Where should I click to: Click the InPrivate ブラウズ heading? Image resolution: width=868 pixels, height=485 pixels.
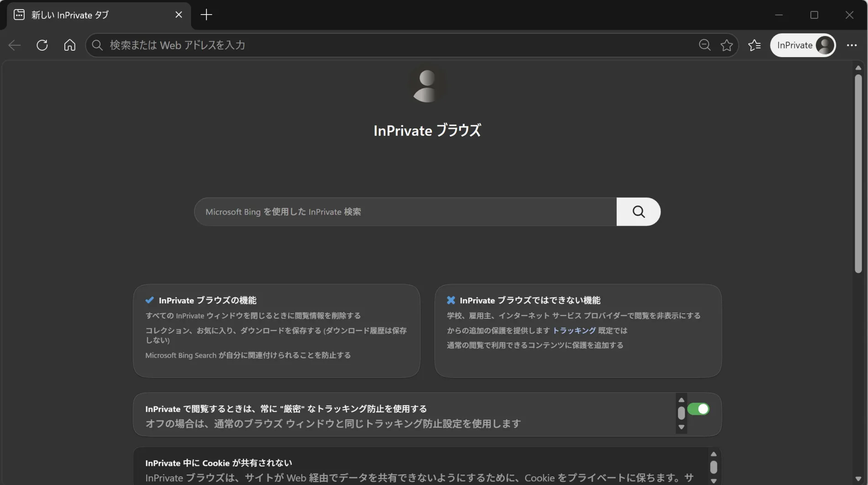(x=427, y=131)
